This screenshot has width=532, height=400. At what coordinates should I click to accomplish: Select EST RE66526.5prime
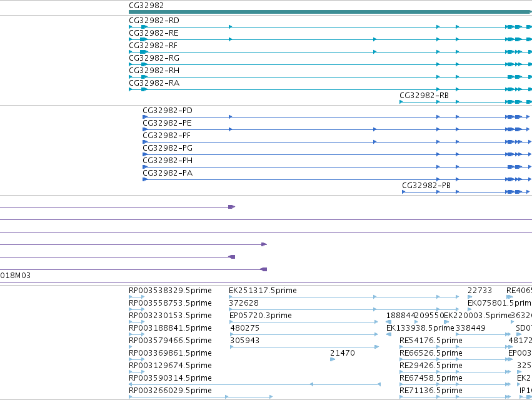coord(431,353)
